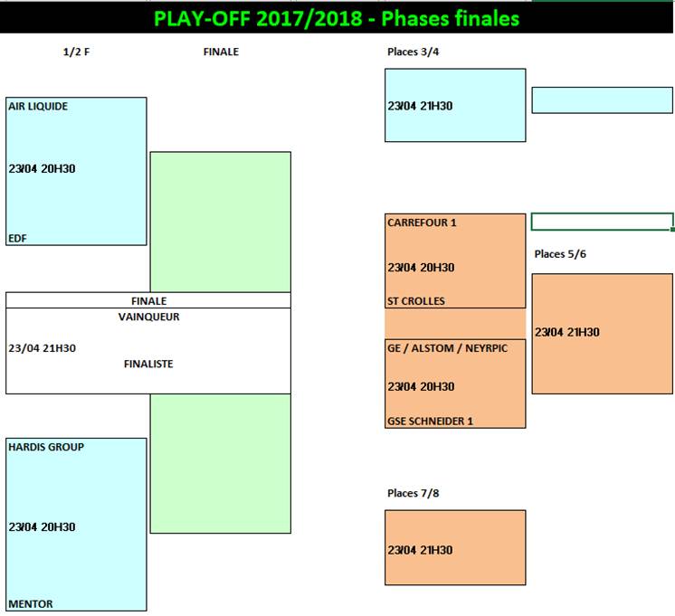Viewport: 675px width, 616px height.
Task: Select the AIR LIQUIDE team cell
Action: (39, 107)
